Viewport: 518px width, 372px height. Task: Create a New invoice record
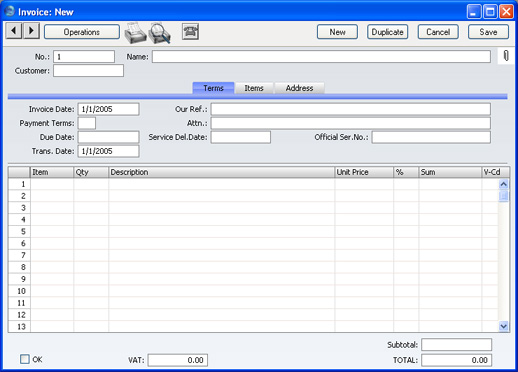click(x=337, y=32)
